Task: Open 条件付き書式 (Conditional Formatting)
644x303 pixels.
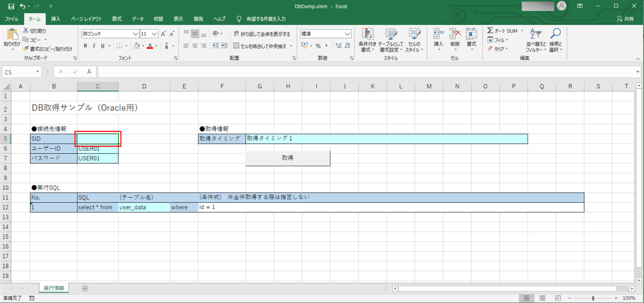Action: pos(367,40)
